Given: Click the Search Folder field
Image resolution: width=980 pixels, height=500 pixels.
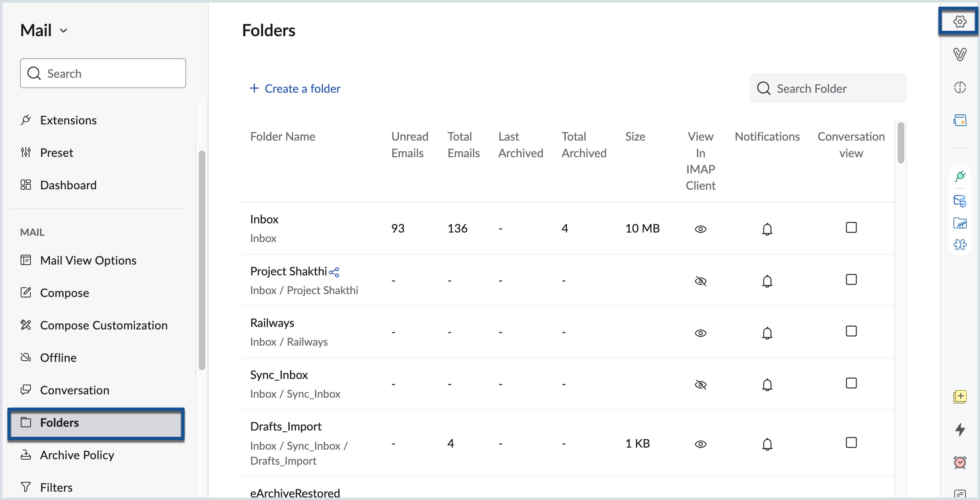Looking at the screenshot, I should [x=828, y=88].
